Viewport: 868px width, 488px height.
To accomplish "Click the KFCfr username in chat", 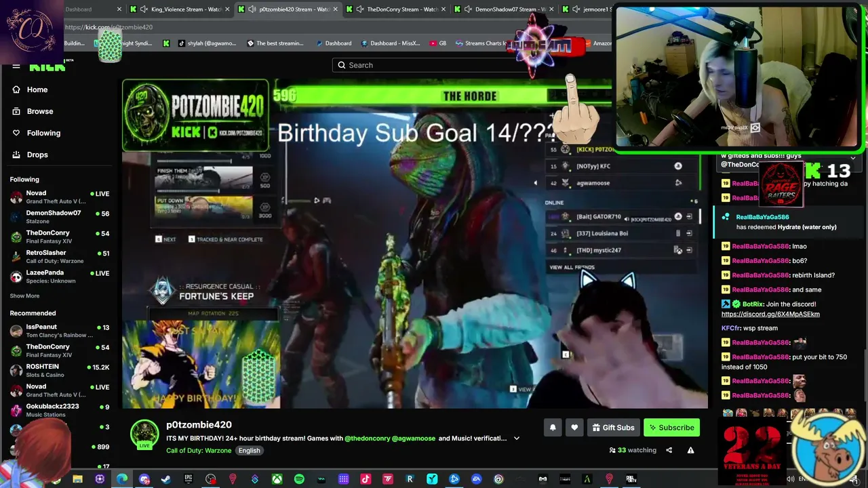I will [731, 328].
